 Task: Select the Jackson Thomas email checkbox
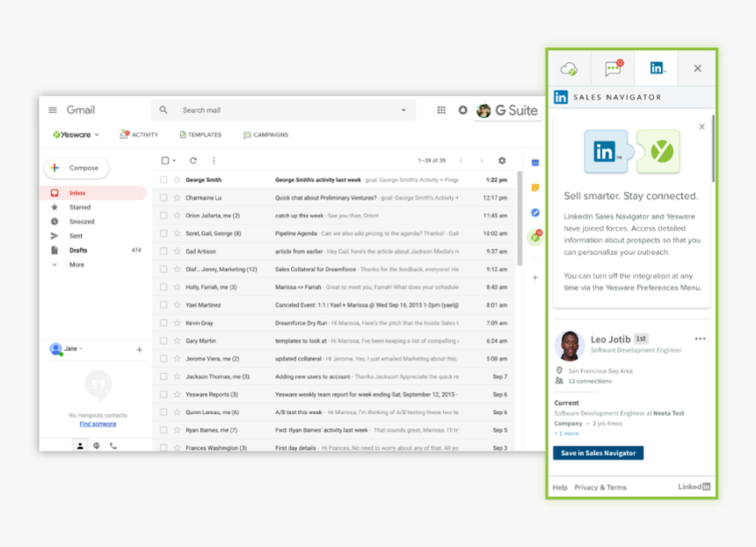point(164,376)
